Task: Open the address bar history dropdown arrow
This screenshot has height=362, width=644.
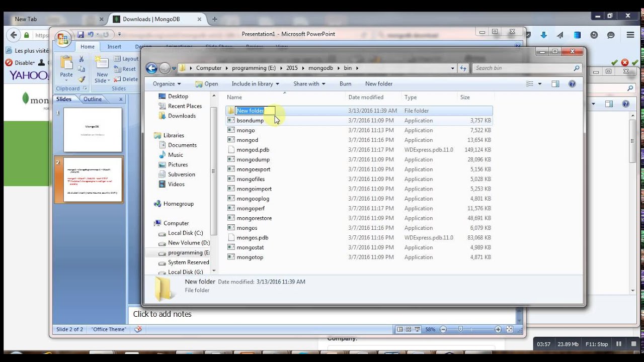Action: tap(453, 68)
